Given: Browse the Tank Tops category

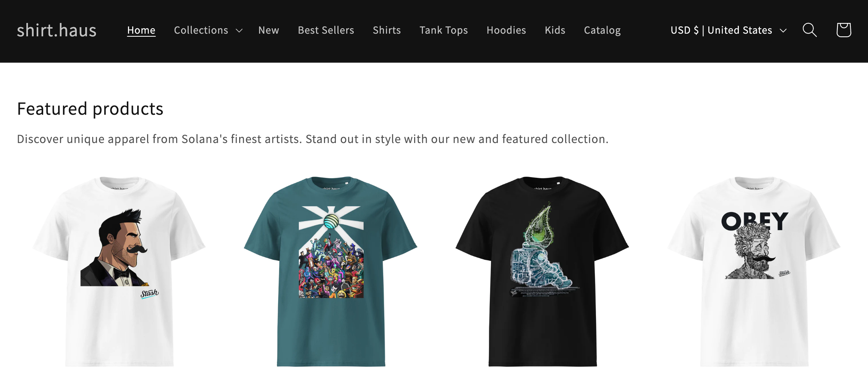Looking at the screenshot, I should point(444,30).
